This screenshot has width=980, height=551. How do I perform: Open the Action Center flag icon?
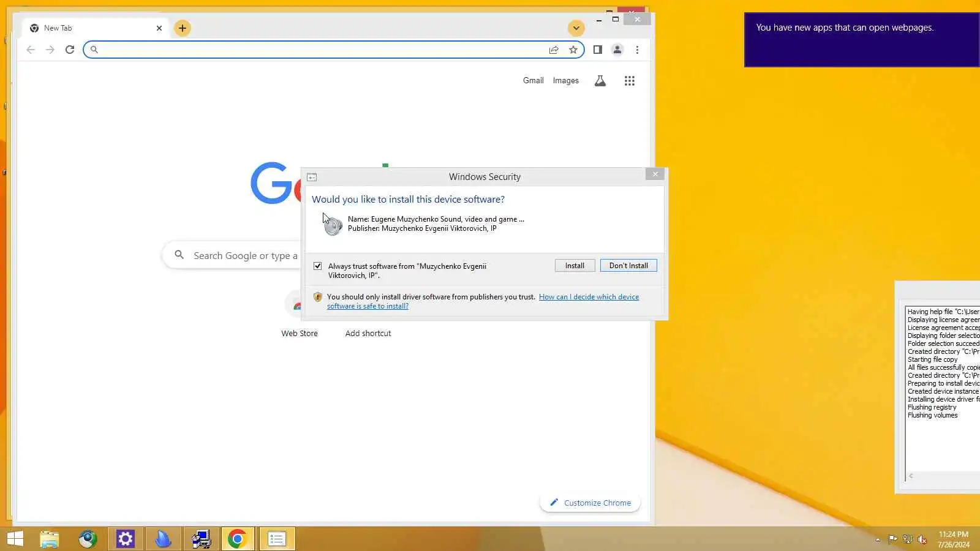click(x=892, y=539)
